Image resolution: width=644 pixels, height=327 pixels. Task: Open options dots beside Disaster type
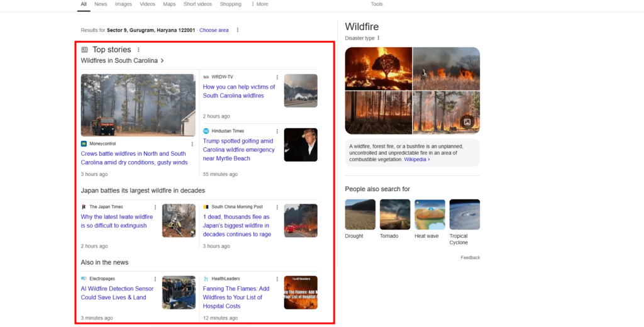click(x=378, y=38)
